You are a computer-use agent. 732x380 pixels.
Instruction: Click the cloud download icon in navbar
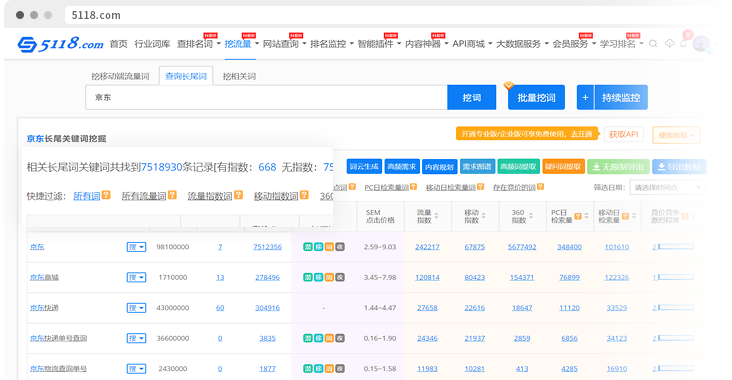(x=669, y=43)
